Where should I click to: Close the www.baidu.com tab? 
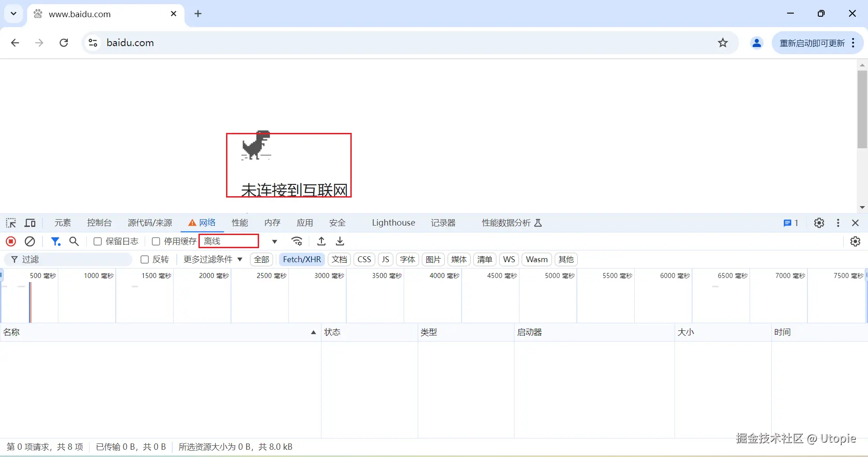(x=174, y=14)
